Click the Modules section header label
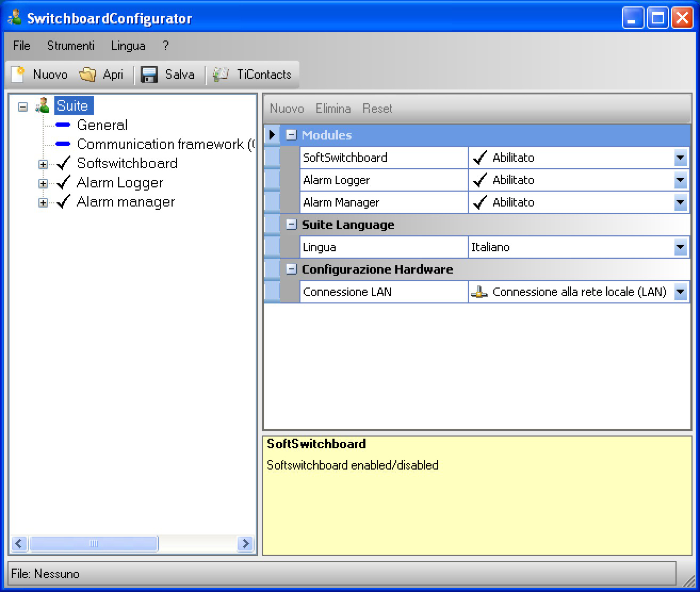This screenshot has width=700, height=592. [327, 135]
